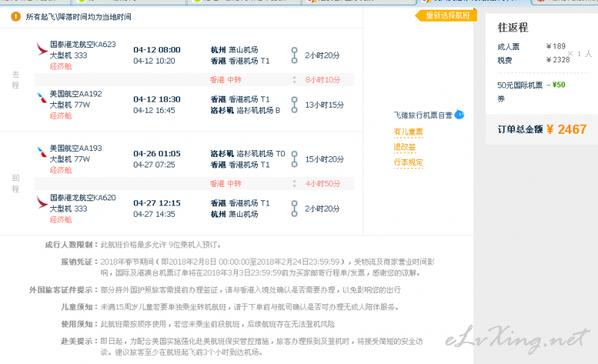Click the 4小时50分 Hong Kong layover duration
This screenshot has height=364, width=598.
[x=323, y=183]
